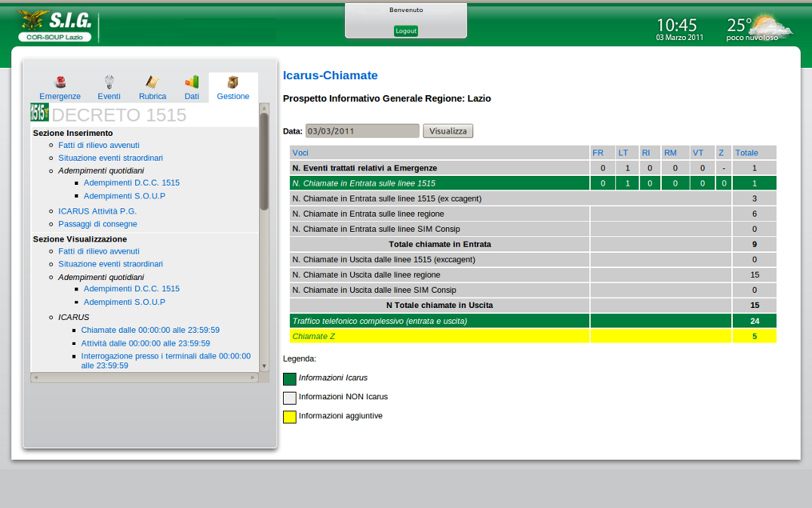The width and height of the screenshot is (812, 508).
Task: Click the LT column header
Action: (627, 152)
